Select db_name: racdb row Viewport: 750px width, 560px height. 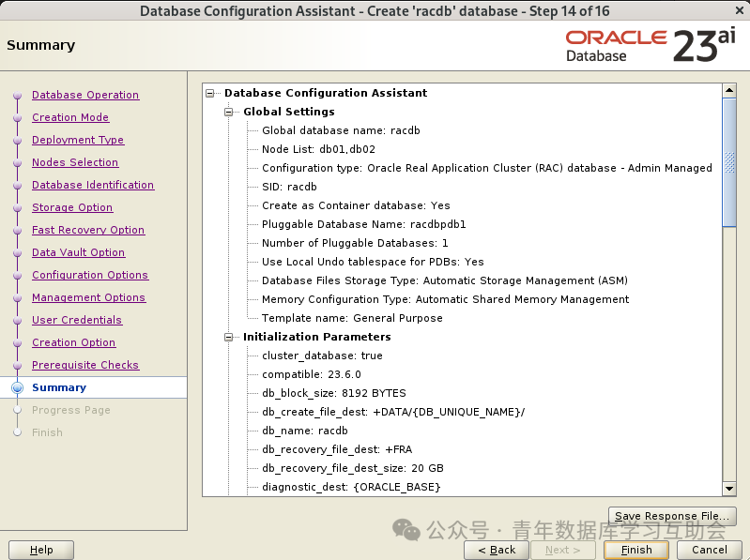click(x=305, y=431)
